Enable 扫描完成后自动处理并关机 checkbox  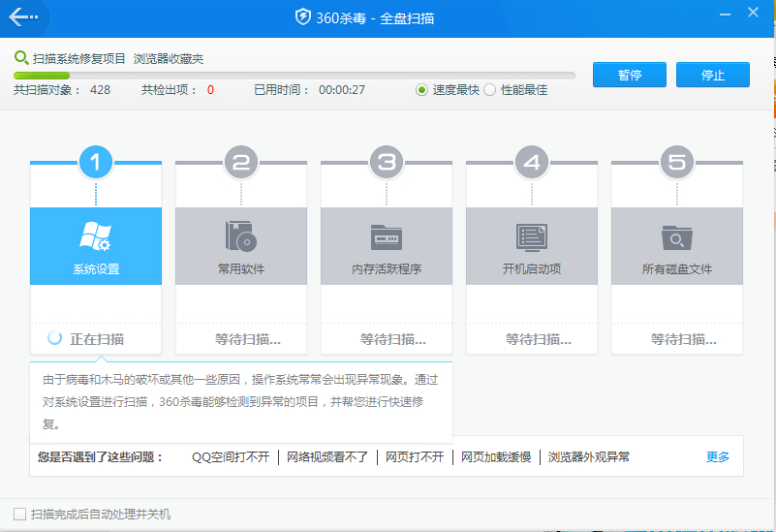tap(19, 514)
